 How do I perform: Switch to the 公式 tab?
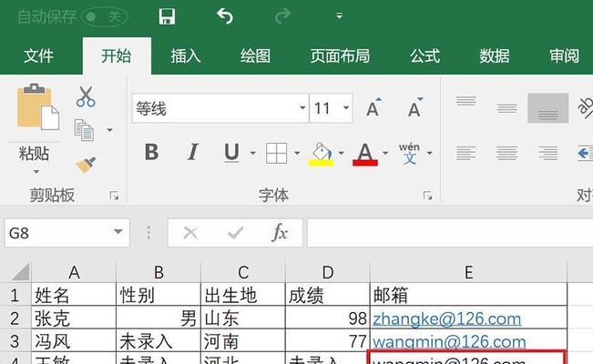point(424,56)
